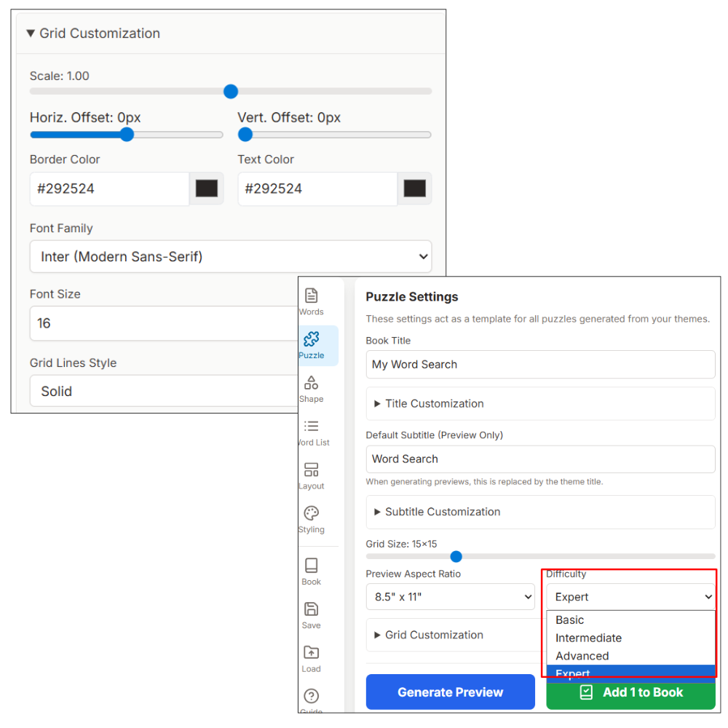Switch to the Layout sidebar panel
Screen dimensions: 728x728
coord(311,475)
